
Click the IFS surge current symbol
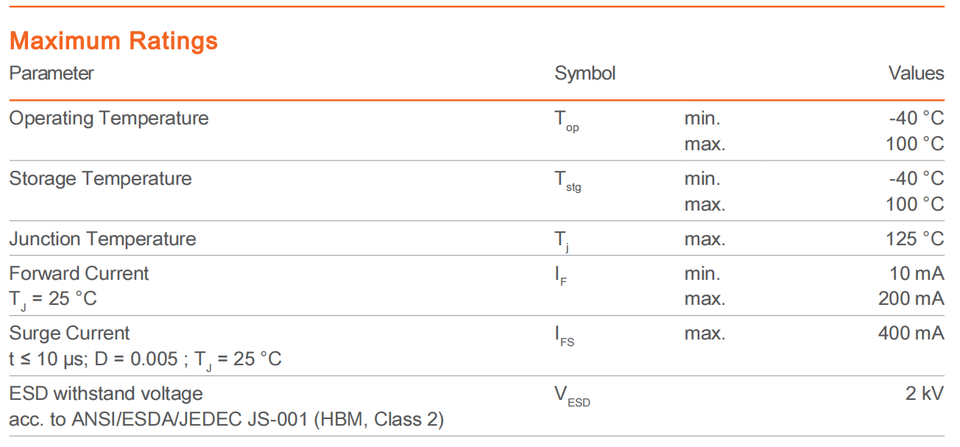(564, 336)
